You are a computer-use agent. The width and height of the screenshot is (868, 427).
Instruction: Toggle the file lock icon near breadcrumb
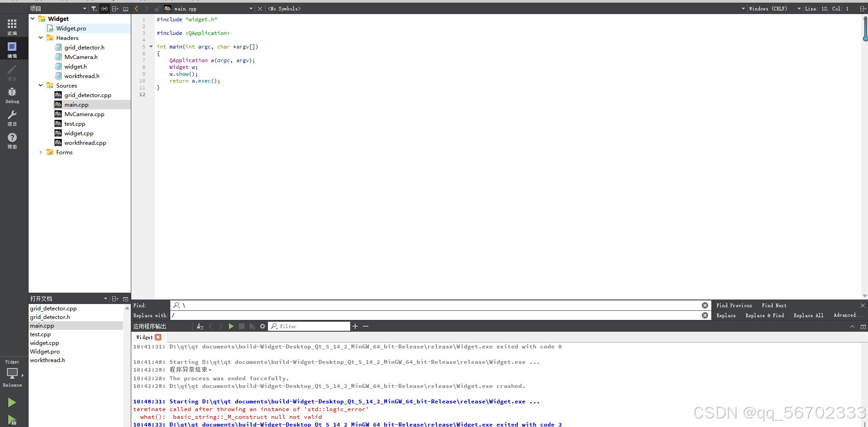pos(157,8)
